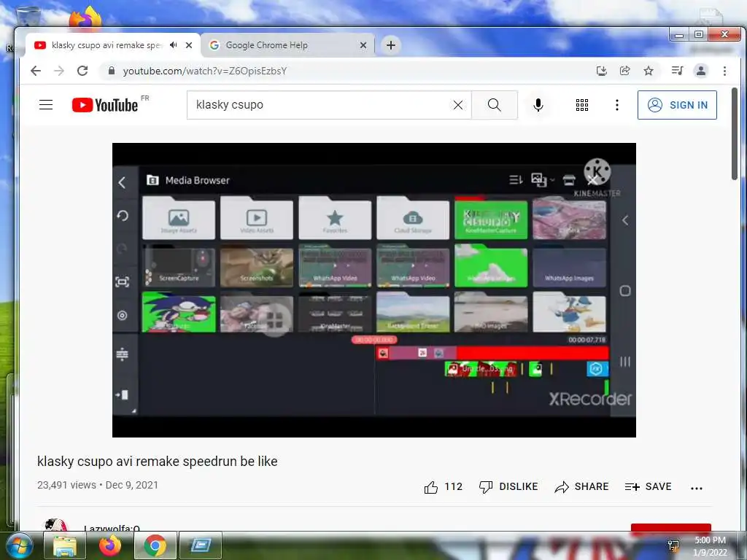Open Firefox from the taskbar
This screenshot has height=560, width=747.
point(110,545)
